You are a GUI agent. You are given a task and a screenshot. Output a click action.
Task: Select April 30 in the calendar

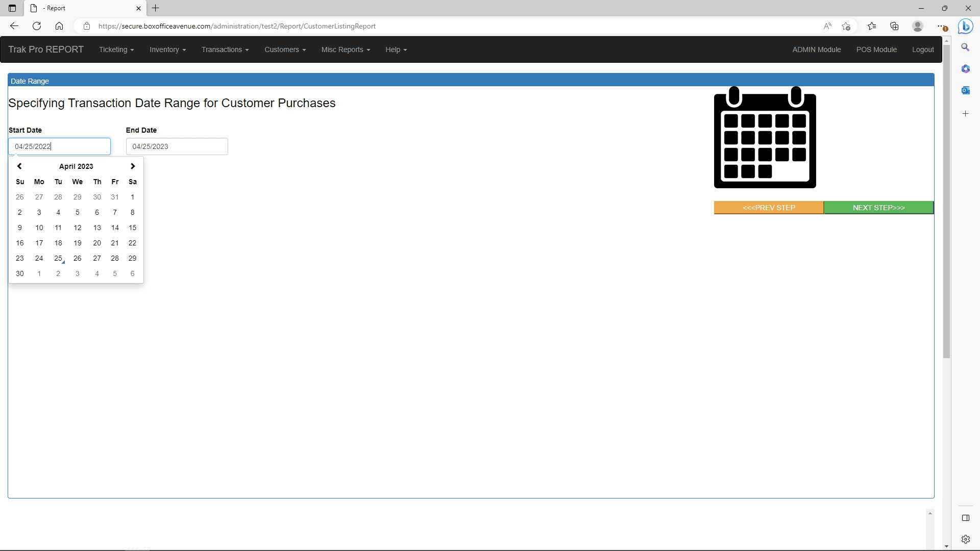20,273
